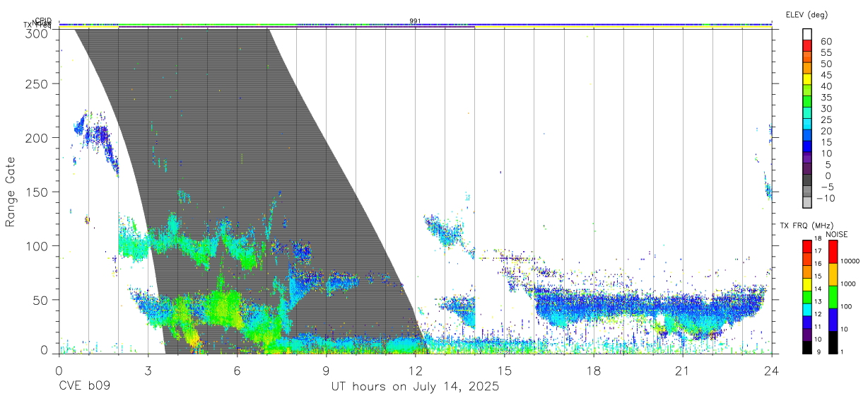
Task: Click x-axis hour label 15
Action: coord(505,371)
